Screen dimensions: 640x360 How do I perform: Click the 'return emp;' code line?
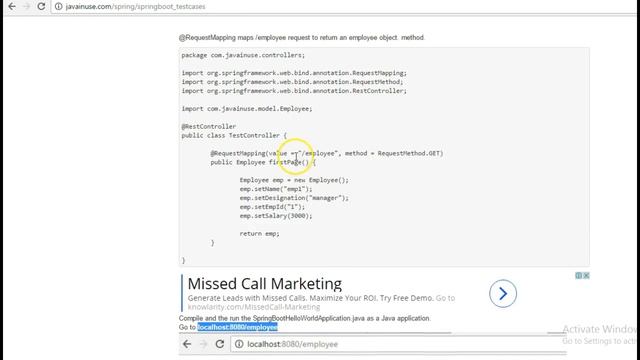coord(260,234)
